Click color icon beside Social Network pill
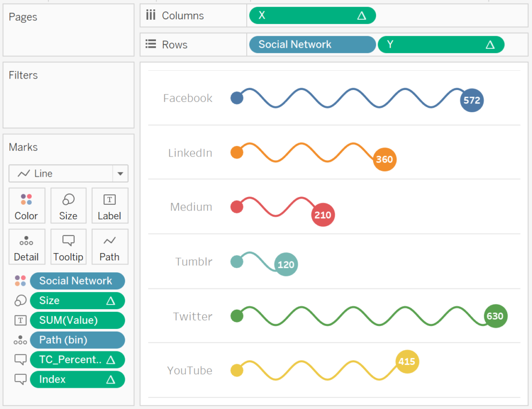 (20, 281)
